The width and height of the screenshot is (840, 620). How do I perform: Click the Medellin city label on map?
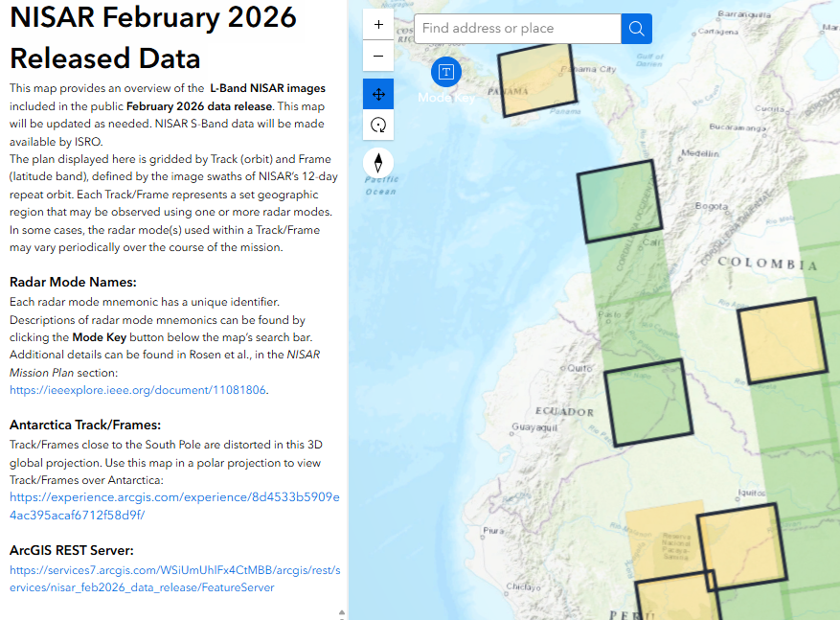(699, 153)
